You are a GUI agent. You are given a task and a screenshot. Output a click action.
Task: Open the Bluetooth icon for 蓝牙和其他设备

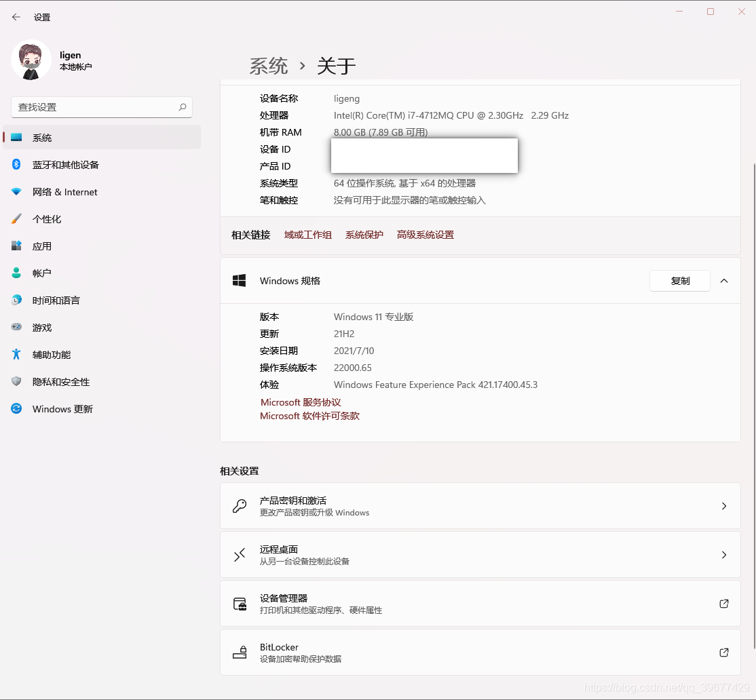coord(16,164)
